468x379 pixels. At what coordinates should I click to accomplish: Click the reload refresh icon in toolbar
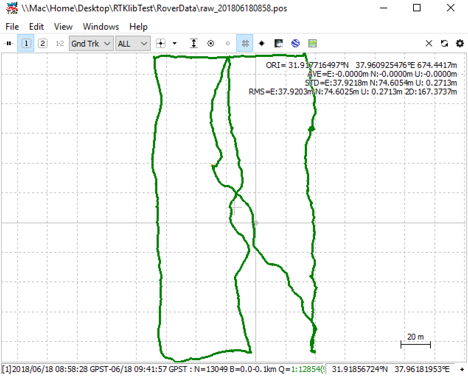[x=444, y=43]
